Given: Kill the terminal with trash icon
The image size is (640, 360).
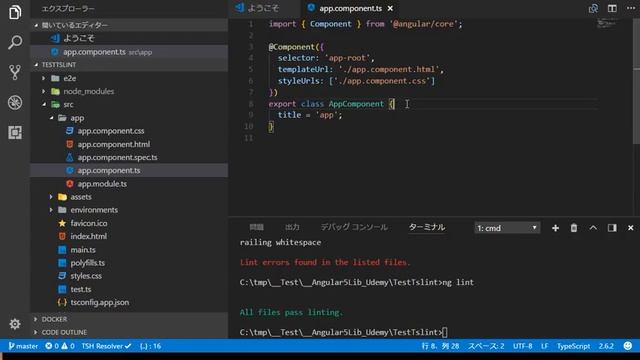Looking at the screenshot, I should tap(574, 228).
